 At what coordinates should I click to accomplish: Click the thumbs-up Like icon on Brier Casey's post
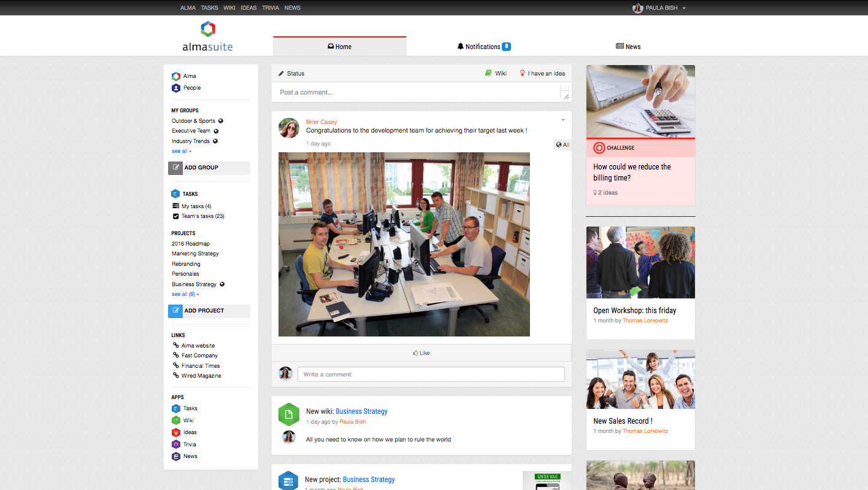tap(416, 353)
